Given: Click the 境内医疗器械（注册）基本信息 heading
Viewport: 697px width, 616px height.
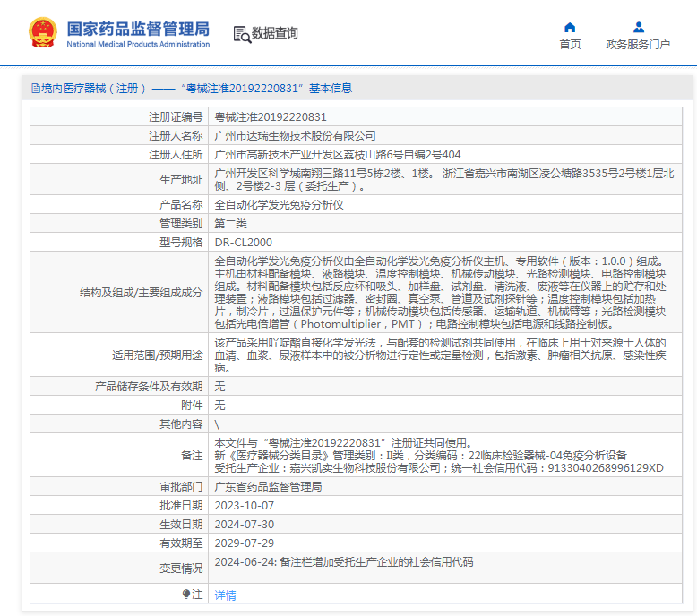Looking at the screenshot, I should coord(192,89).
